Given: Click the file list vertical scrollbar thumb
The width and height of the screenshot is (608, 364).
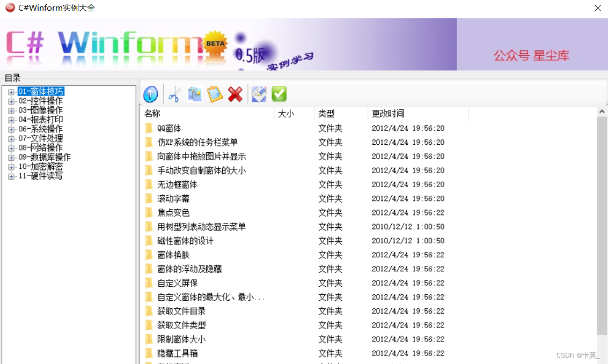Looking at the screenshot, I should pyautogui.click(x=602, y=226).
